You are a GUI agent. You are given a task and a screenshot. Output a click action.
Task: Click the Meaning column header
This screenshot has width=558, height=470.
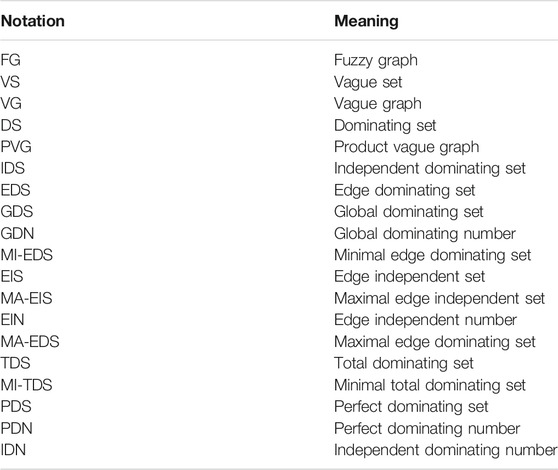pos(366,21)
